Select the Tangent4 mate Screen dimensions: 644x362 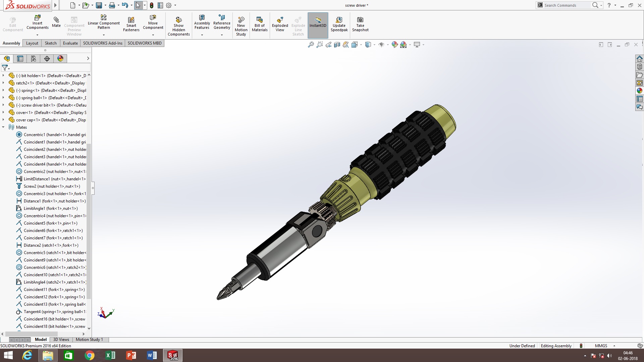51,311
